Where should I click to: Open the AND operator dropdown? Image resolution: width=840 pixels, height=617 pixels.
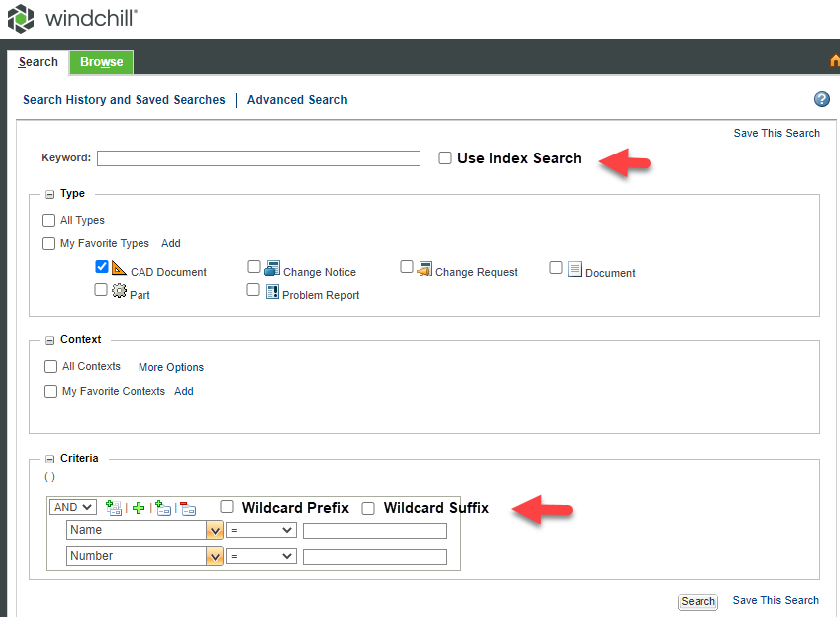(73, 507)
